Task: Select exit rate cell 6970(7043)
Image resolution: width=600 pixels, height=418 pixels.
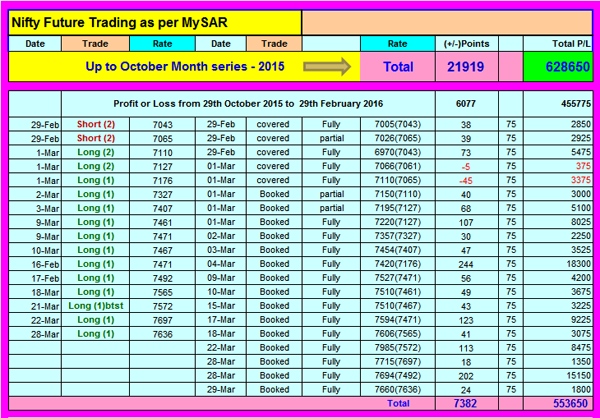Action: click(398, 152)
